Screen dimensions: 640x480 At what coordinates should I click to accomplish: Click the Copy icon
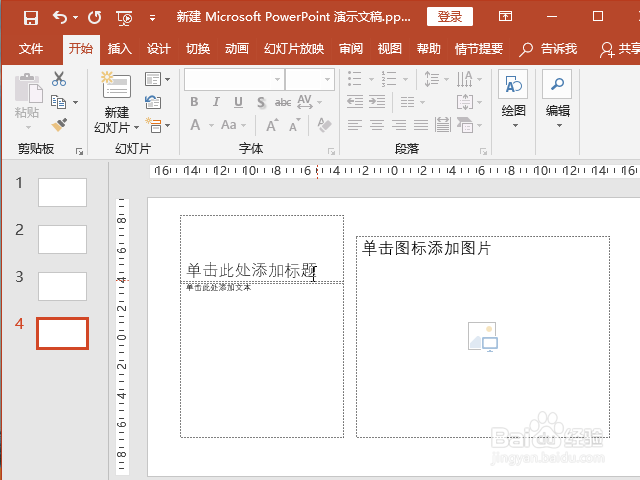click(58, 102)
